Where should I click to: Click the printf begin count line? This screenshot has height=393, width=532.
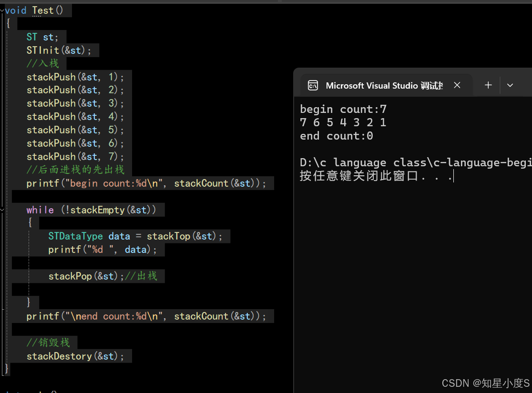pyautogui.click(x=146, y=183)
